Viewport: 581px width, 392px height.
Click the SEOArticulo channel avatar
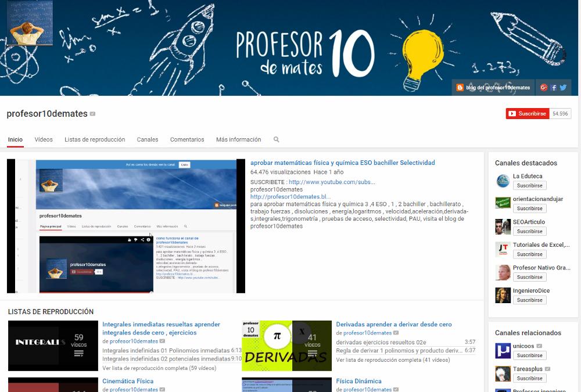(503, 226)
